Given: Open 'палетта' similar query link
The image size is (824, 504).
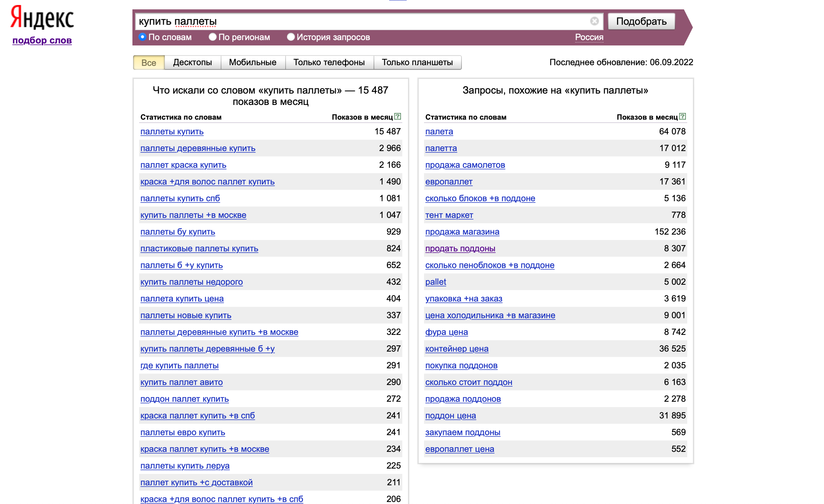Looking at the screenshot, I should click(x=441, y=148).
